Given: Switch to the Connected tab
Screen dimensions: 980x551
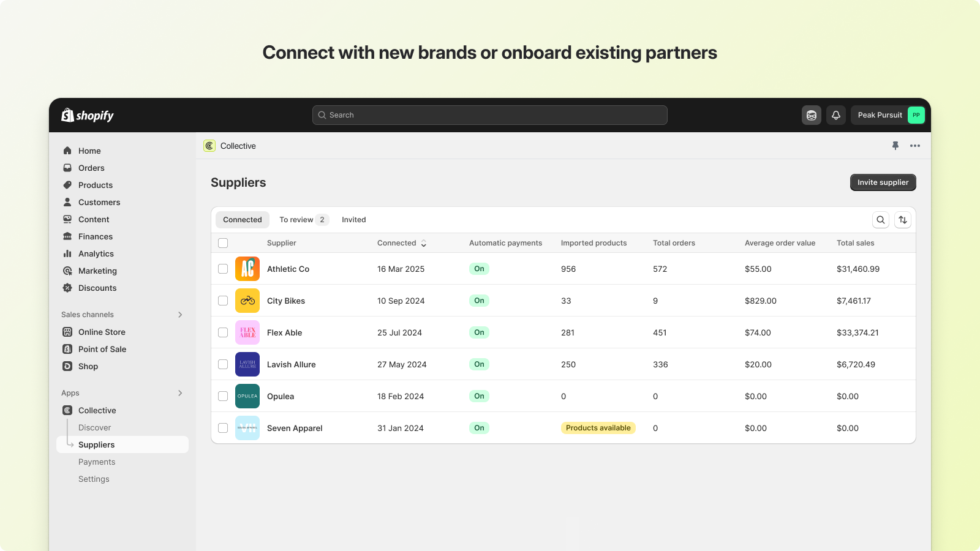Looking at the screenshot, I should 243,220.
